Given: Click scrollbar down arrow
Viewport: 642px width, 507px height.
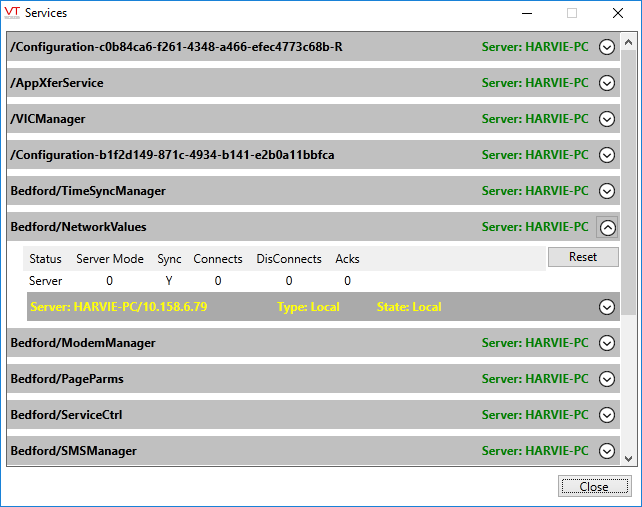Looking at the screenshot, I should [629, 458].
